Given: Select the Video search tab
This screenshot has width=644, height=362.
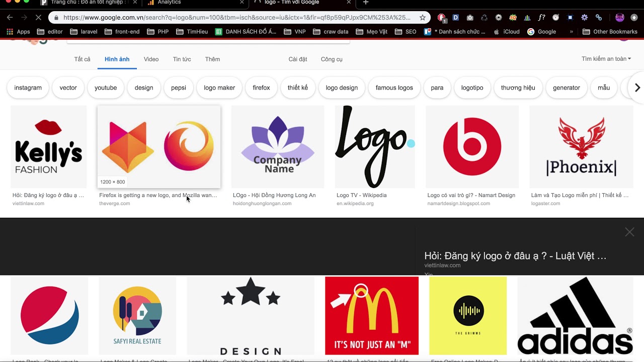Looking at the screenshot, I should 151,59.
